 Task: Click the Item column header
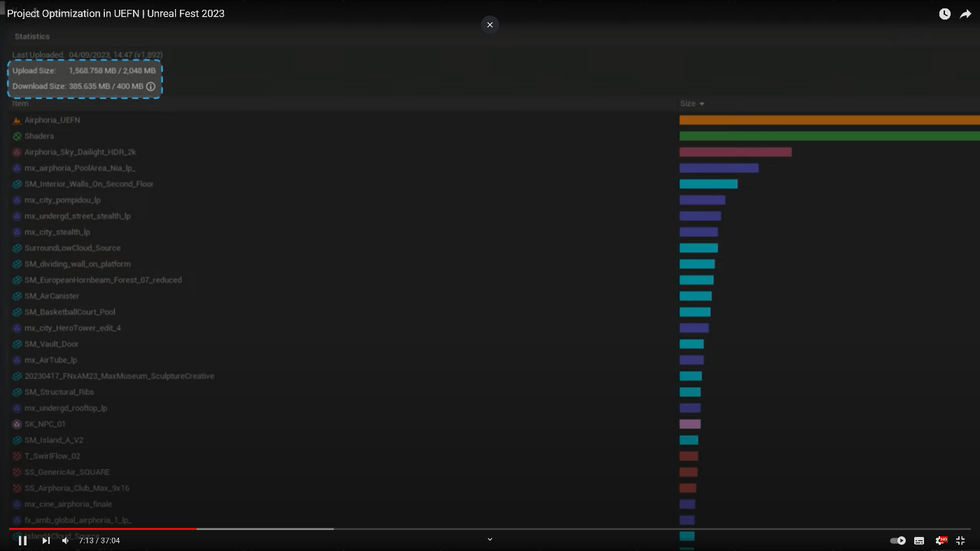[20, 104]
